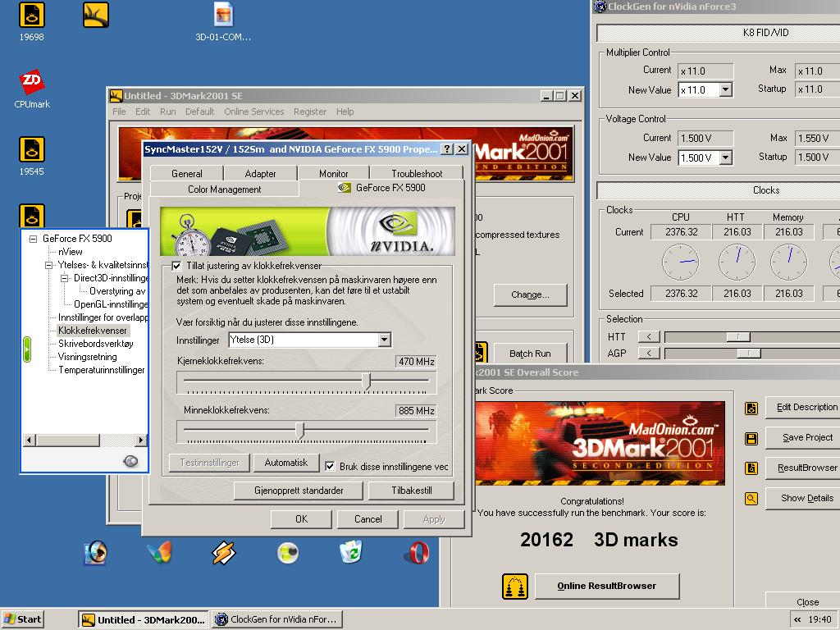
Task: Click the Cancel button in properties dialog
Action: (368, 519)
